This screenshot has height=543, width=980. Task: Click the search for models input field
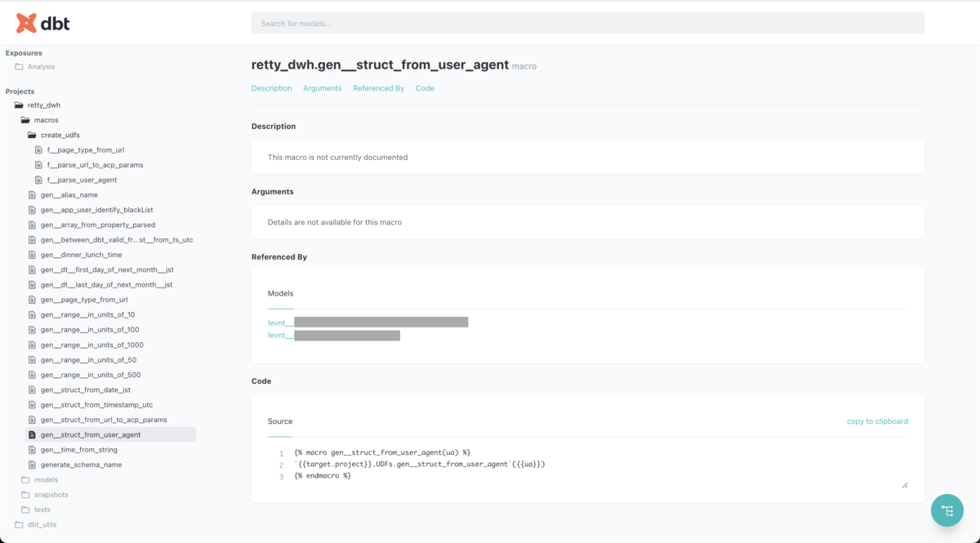(x=587, y=22)
